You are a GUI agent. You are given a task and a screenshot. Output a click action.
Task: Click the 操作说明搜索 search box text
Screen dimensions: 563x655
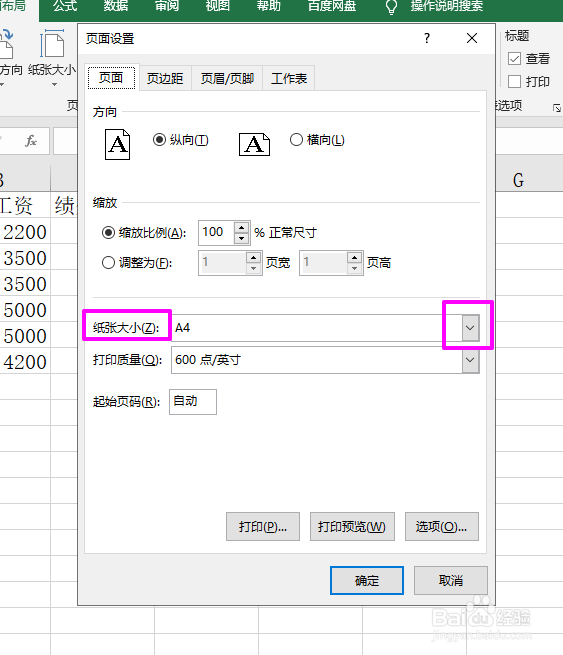point(446,6)
